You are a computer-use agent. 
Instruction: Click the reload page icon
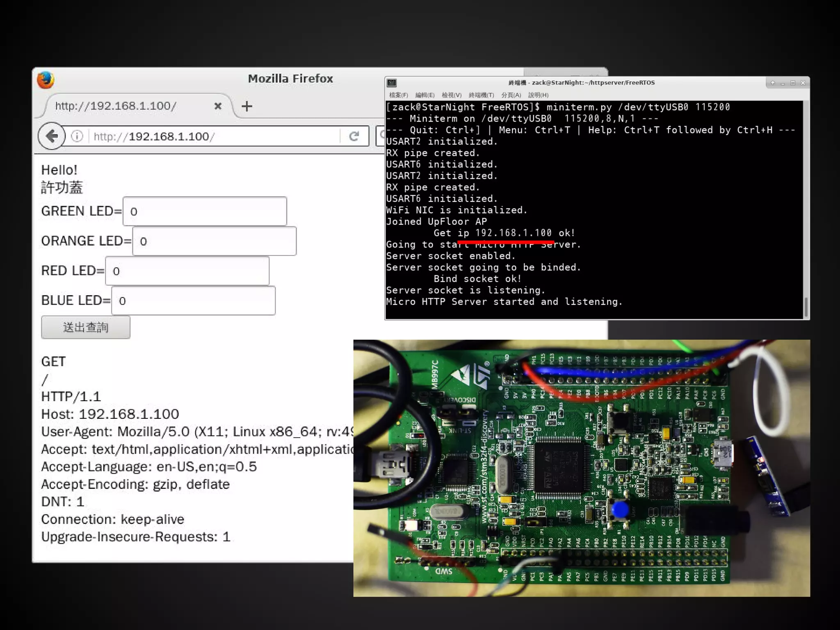coord(354,136)
